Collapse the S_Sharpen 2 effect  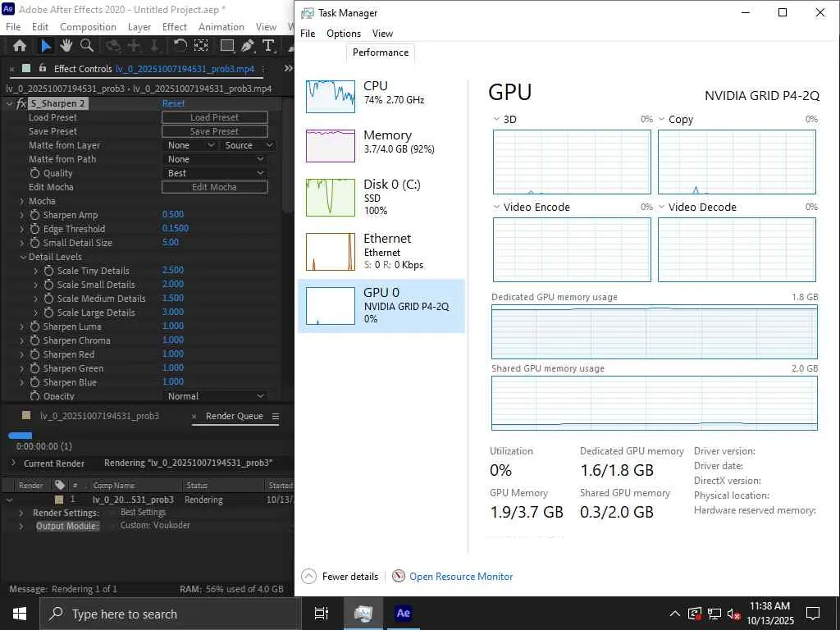coord(9,103)
